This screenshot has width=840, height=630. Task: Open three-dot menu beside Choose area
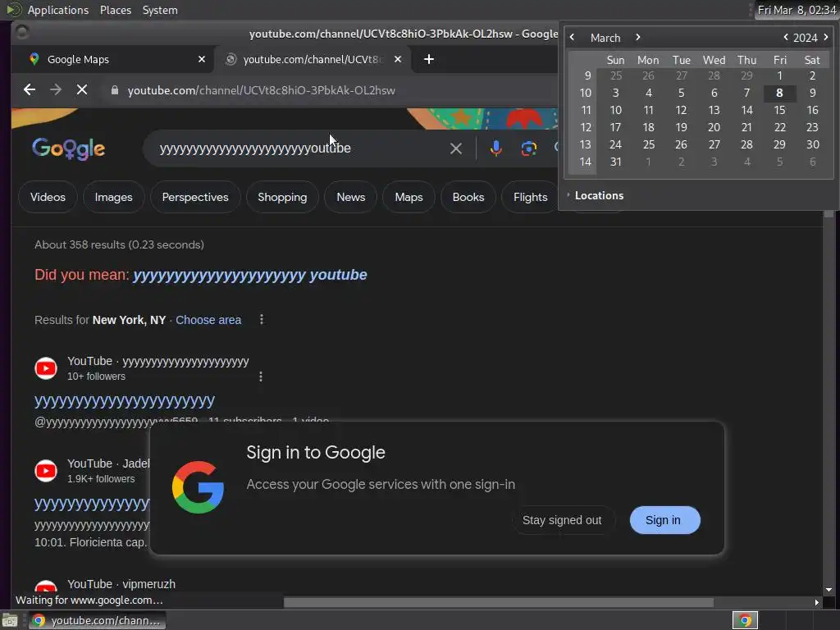262,320
